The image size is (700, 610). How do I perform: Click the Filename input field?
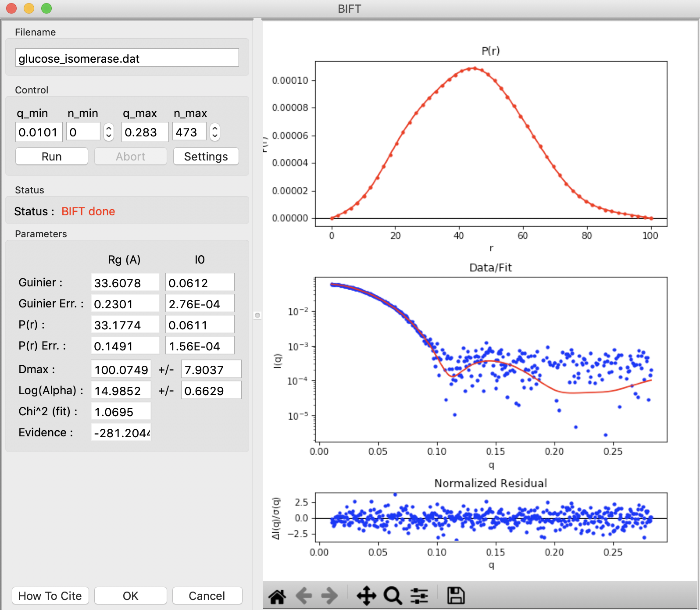[127, 58]
